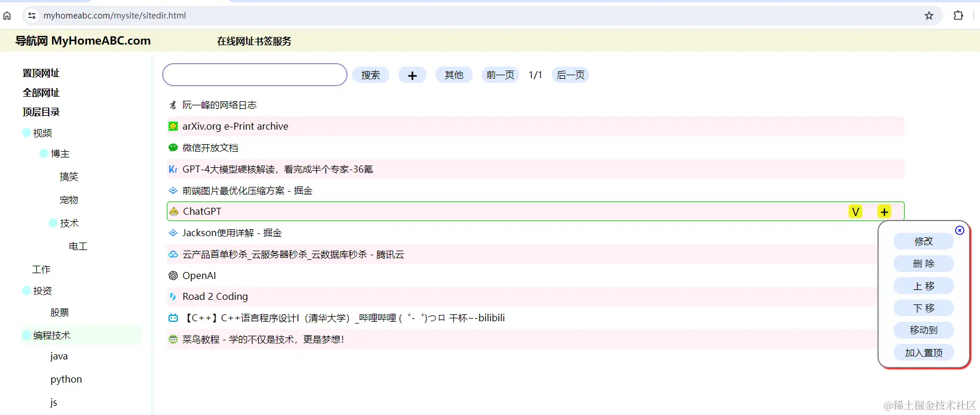
Task: Click the browser home icon
Action: coord(7,16)
